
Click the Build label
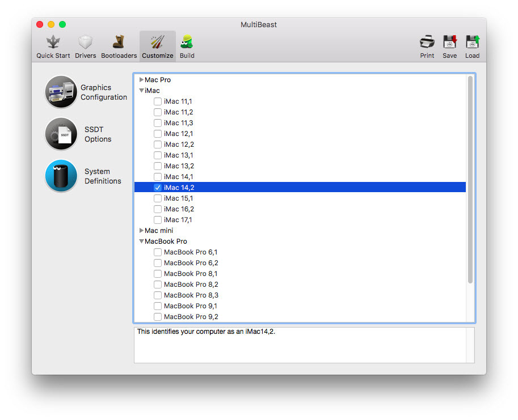[x=187, y=56]
